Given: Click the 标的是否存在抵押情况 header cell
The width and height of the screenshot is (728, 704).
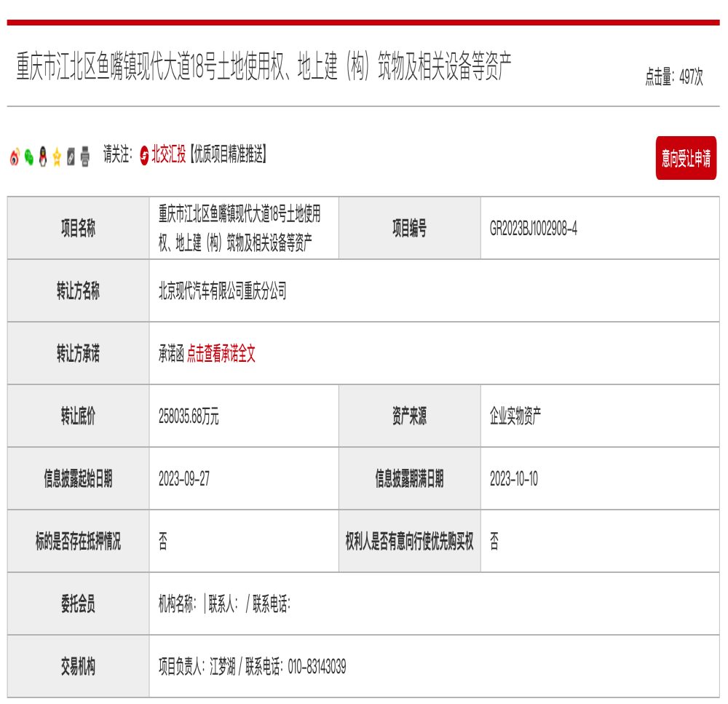Looking at the screenshot, I should (x=78, y=541).
